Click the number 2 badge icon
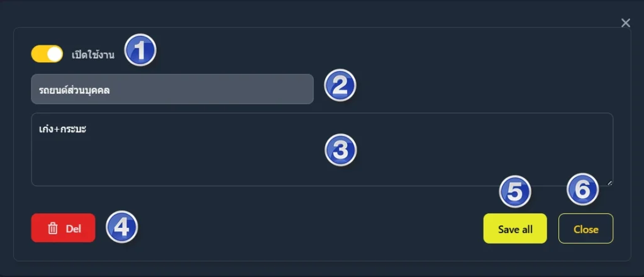Screen dimensions: 644x277 click(340, 86)
